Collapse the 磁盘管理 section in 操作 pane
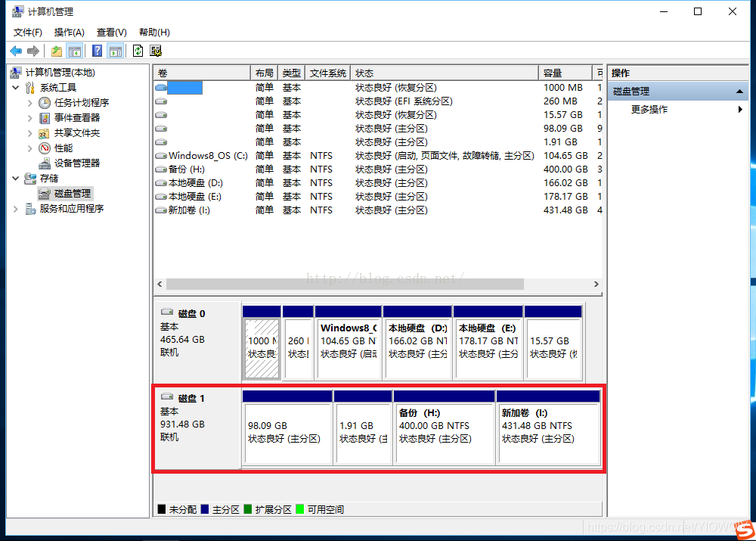This screenshot has width=756, height=541. point(741,91)
